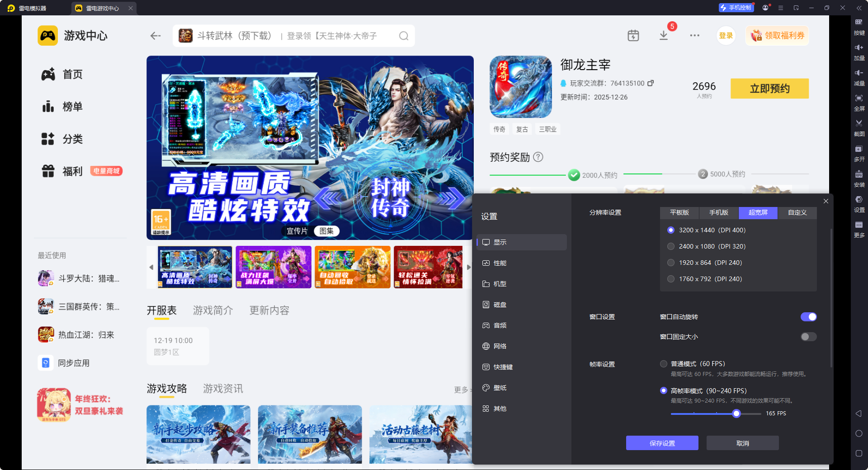Toggle the 窗口自动旋转 switch

[x=809, y=317]
